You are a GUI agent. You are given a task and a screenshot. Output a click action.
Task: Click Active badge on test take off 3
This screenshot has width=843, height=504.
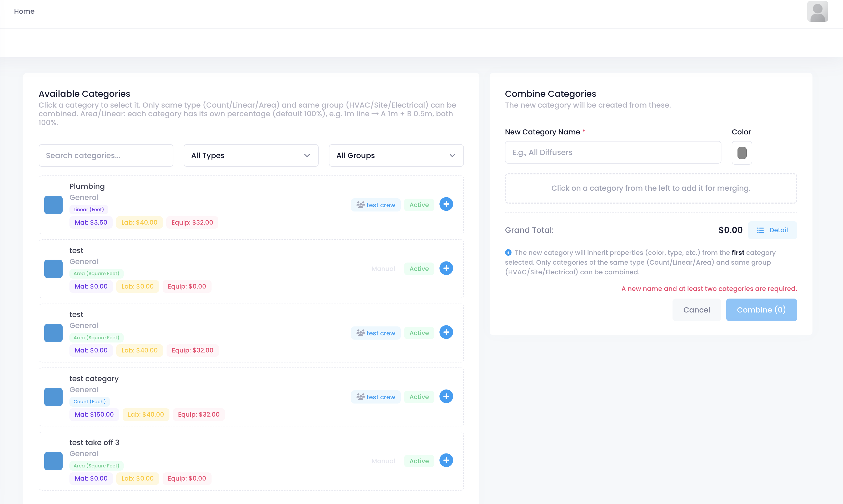tap(419, 461)
